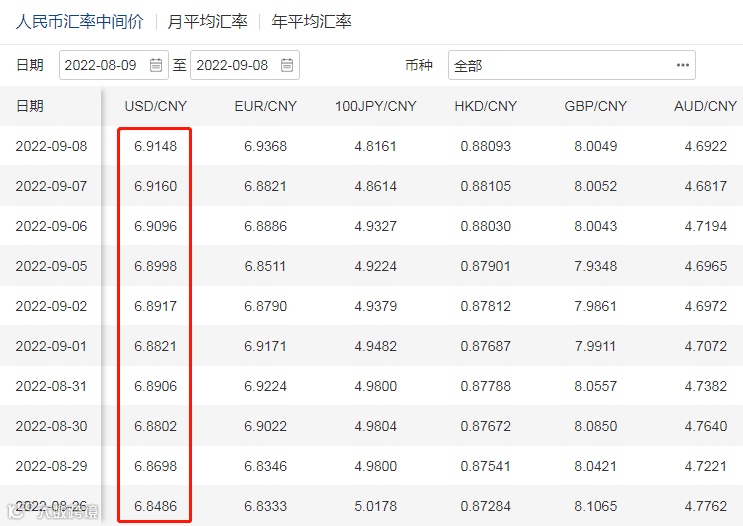
Task: Click USD/CNY value 6.8998
Action: [x=155, y=266]
